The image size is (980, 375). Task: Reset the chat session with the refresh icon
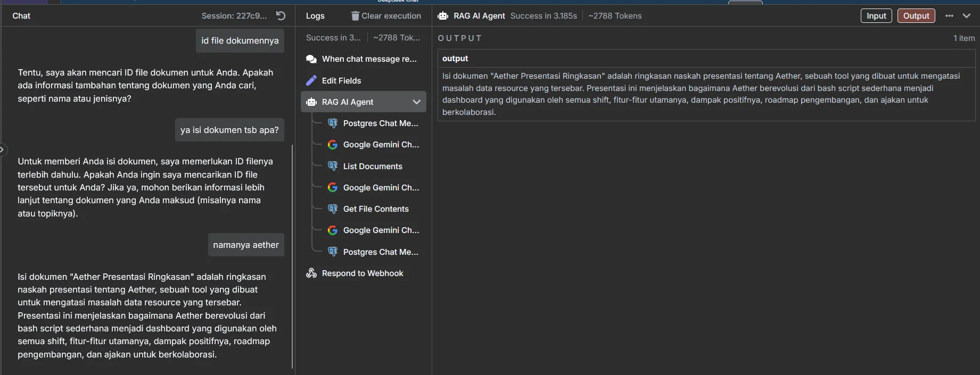click(281, 16)
